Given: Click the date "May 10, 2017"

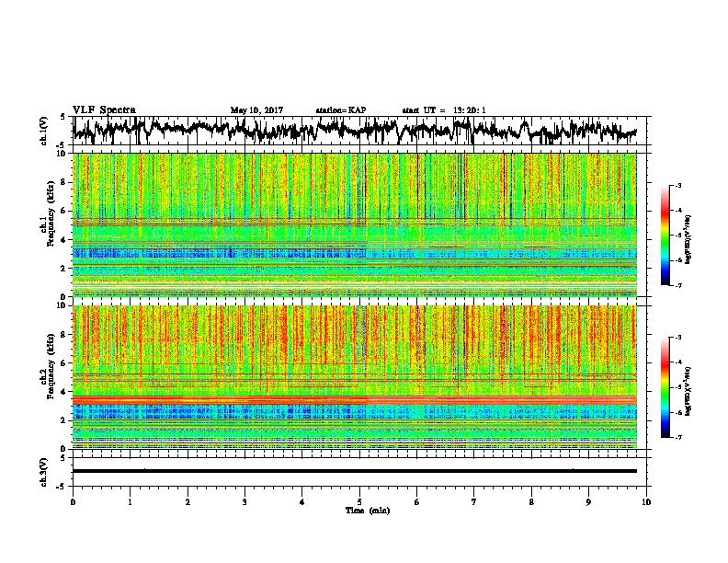Looking at the screenshot, I should click(256, 110).
